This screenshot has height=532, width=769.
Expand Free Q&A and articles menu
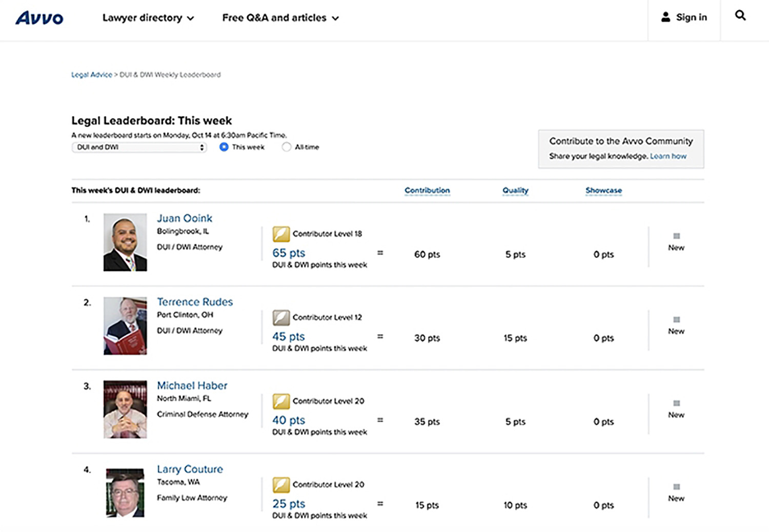click(x=280, y=18)
